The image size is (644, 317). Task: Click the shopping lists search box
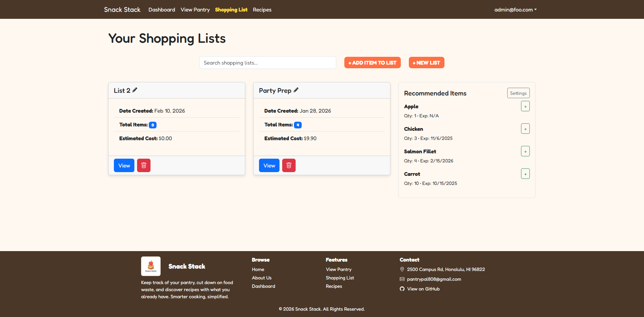point(267,63)
